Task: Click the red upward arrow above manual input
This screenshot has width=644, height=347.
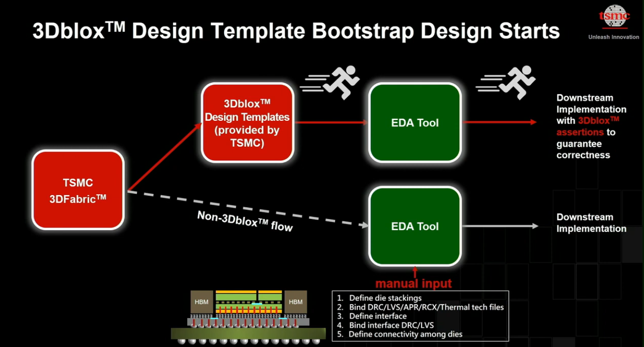Action: [415, 271]
